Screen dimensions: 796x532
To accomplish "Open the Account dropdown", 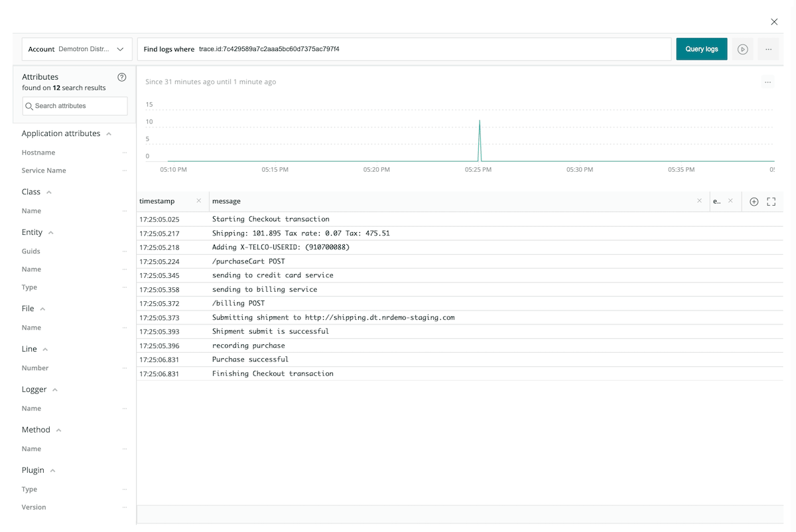I will (x=76, y=49).
